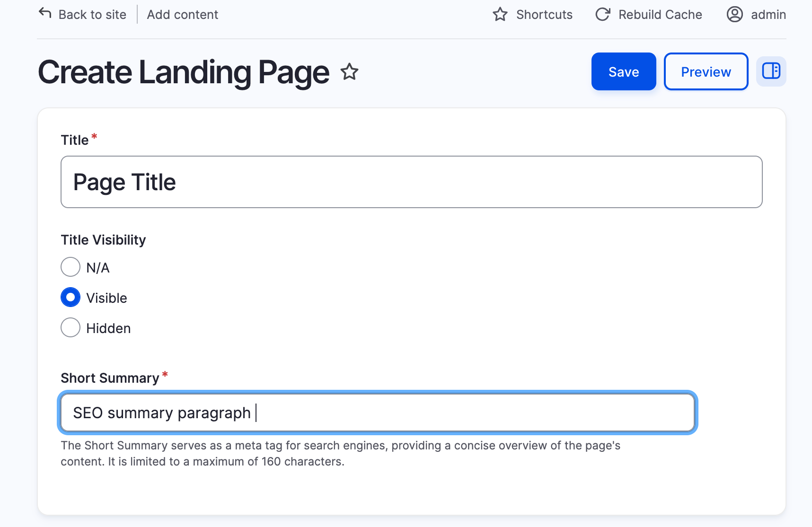This screenshot has height=527, width=812.
Task: Open the Shortcuts text menu item
Action: (x=544, y=15)
